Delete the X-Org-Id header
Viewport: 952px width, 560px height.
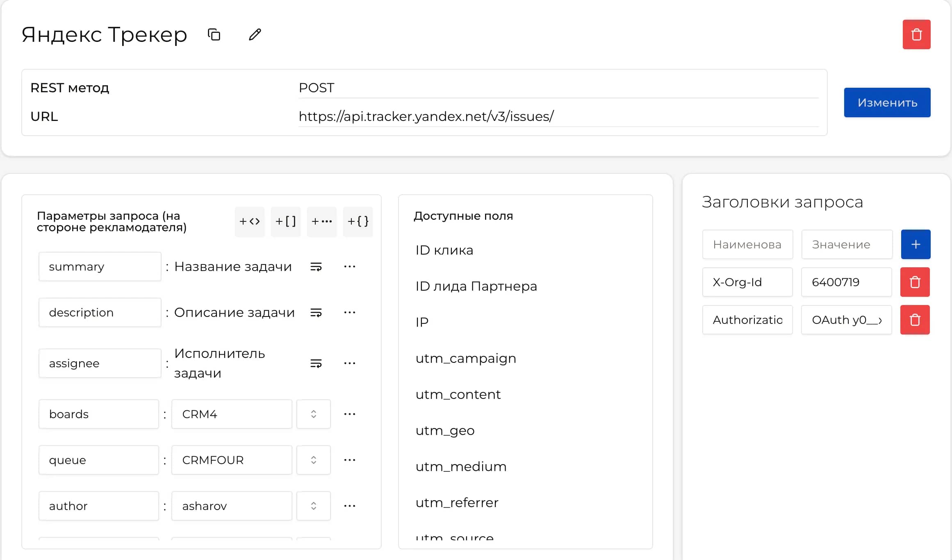pyautogui.click(x=915, y=282)
